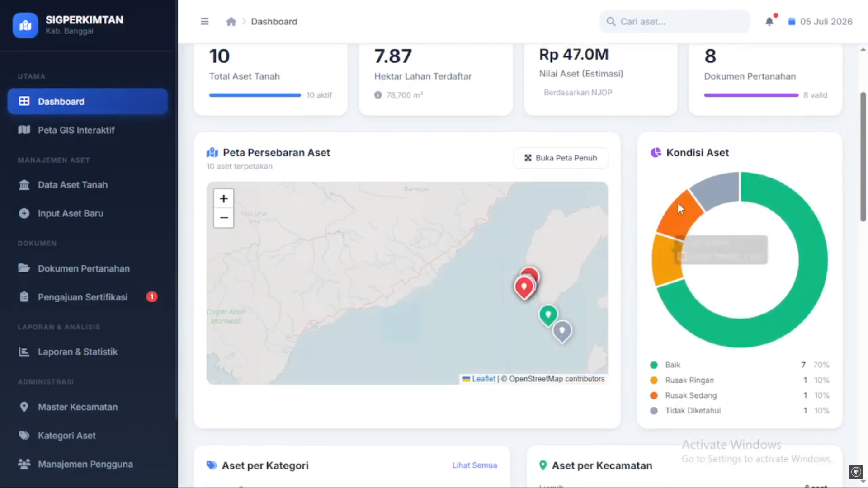Click the Manajemen Pengguna users icon

[x=24, y=464]
